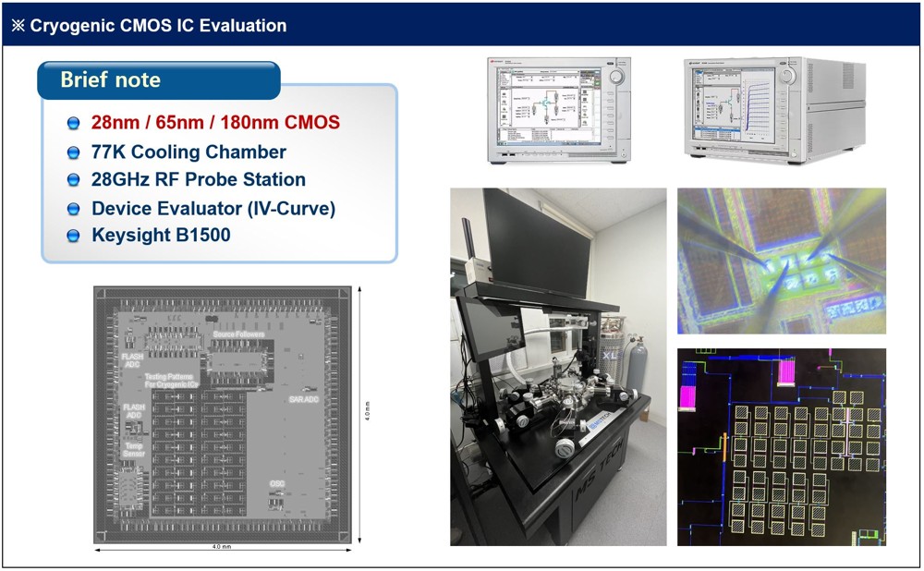Click the blue bullet beside Device Evaluator (IV-Curve)
This screenshot has width=924, height=571.
73,209
